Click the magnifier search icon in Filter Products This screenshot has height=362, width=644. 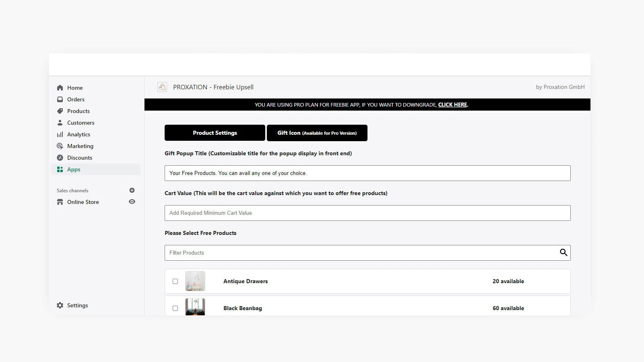click(x=563, y=253)
